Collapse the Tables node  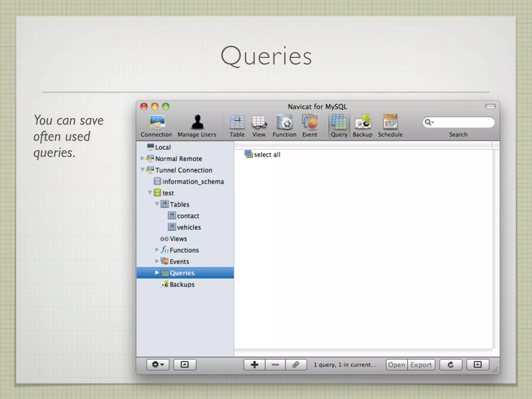(157, 204)
